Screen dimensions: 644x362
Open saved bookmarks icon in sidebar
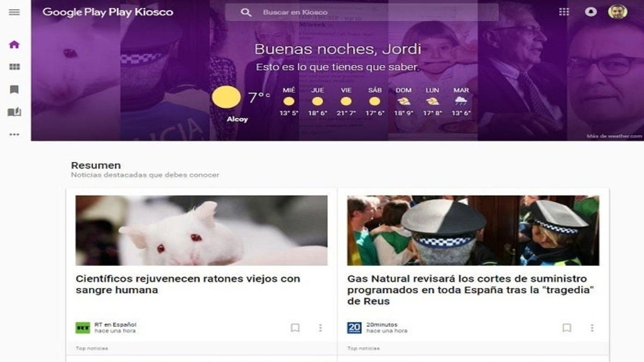(x=14, y=90)
